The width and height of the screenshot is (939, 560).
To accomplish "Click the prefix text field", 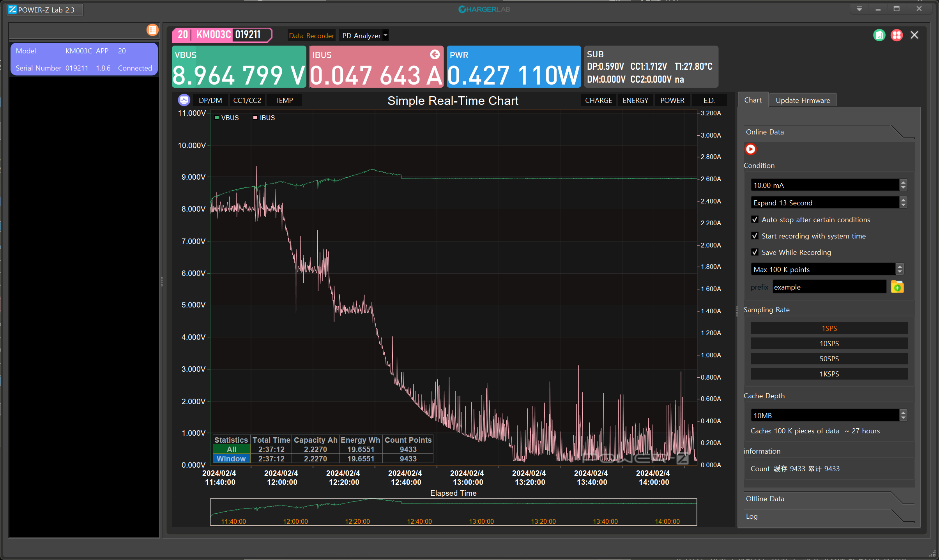I will 829,287.
